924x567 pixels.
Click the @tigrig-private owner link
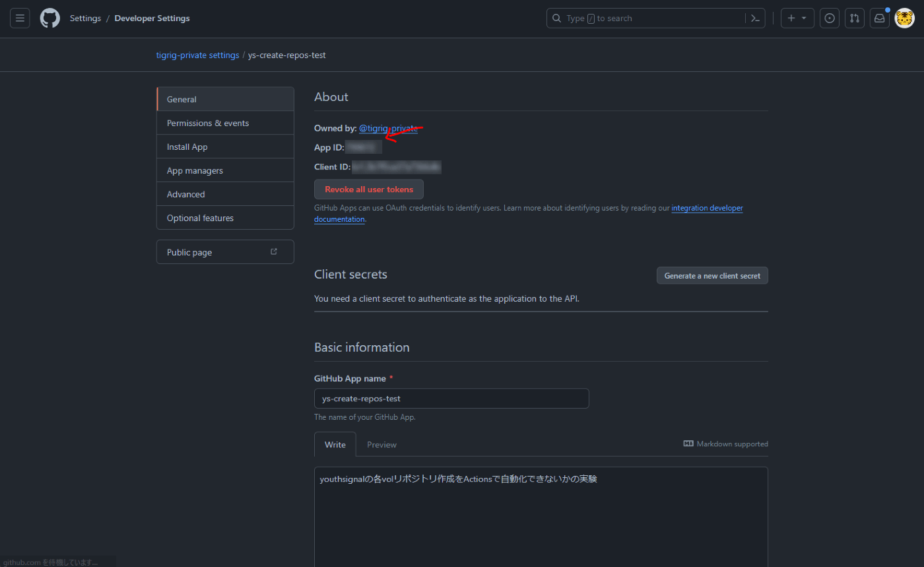coord(388,129)
